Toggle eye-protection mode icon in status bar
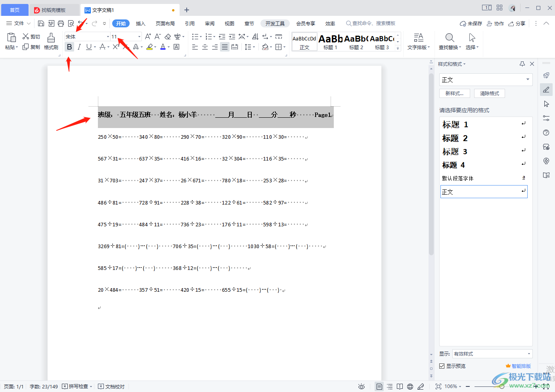 tap(361, 386)
